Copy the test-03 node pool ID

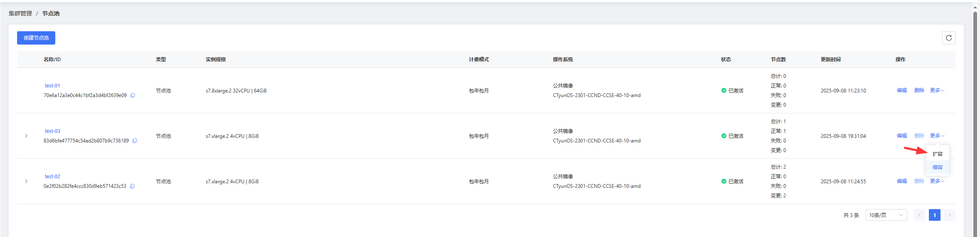point(135,141)
